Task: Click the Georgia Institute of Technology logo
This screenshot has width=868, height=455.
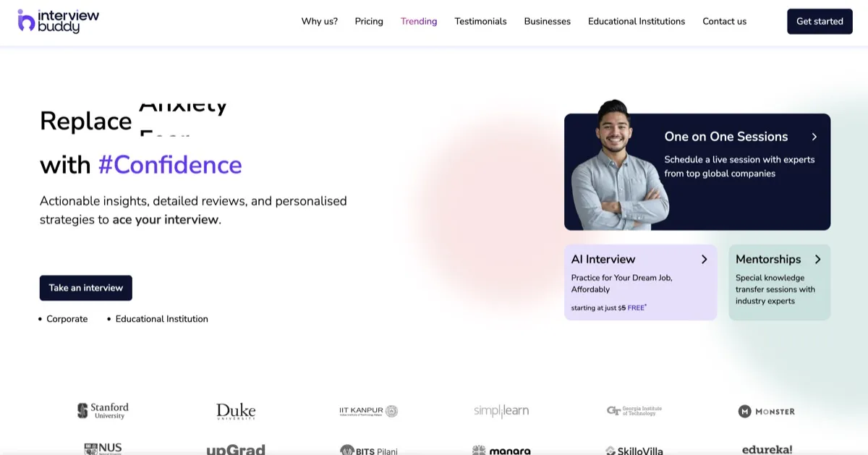Action: [x=633, y=410]
